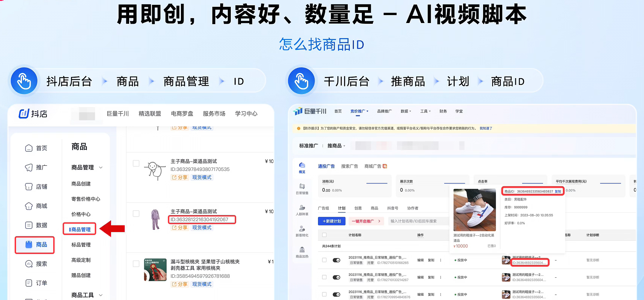This screenshot has height=300, width=644.
Task: Toggle the switch of the first plan row
Action: point(336,260)
